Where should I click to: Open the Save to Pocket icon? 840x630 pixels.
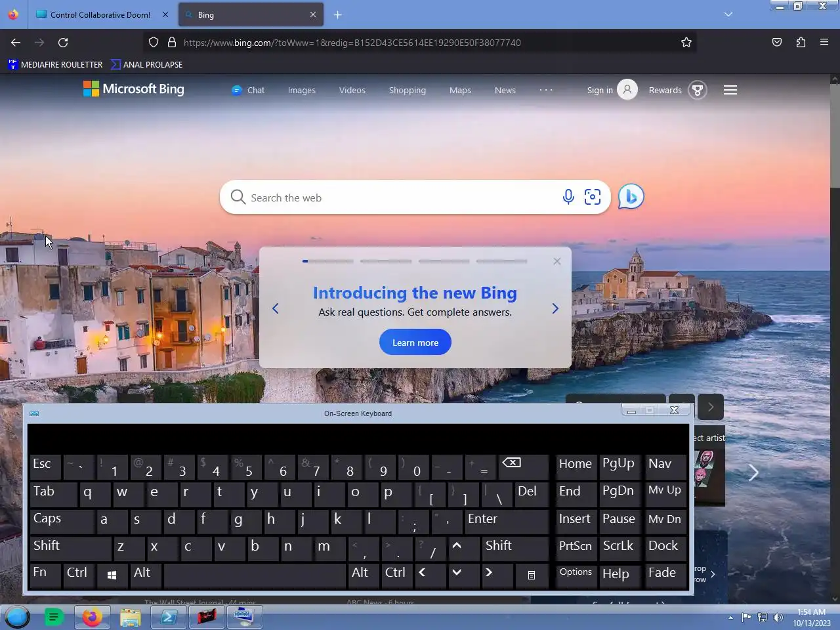pyautogui.click(x=777, y=43)
